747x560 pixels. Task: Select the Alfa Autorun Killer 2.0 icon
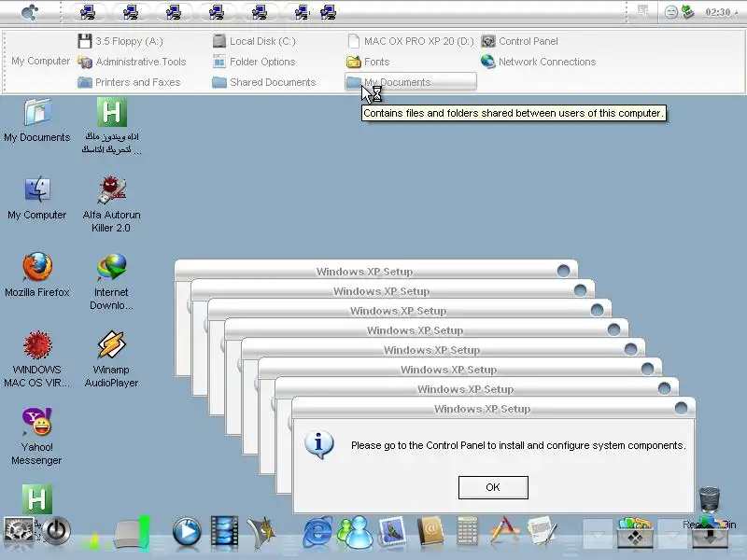tap(111, 204)
